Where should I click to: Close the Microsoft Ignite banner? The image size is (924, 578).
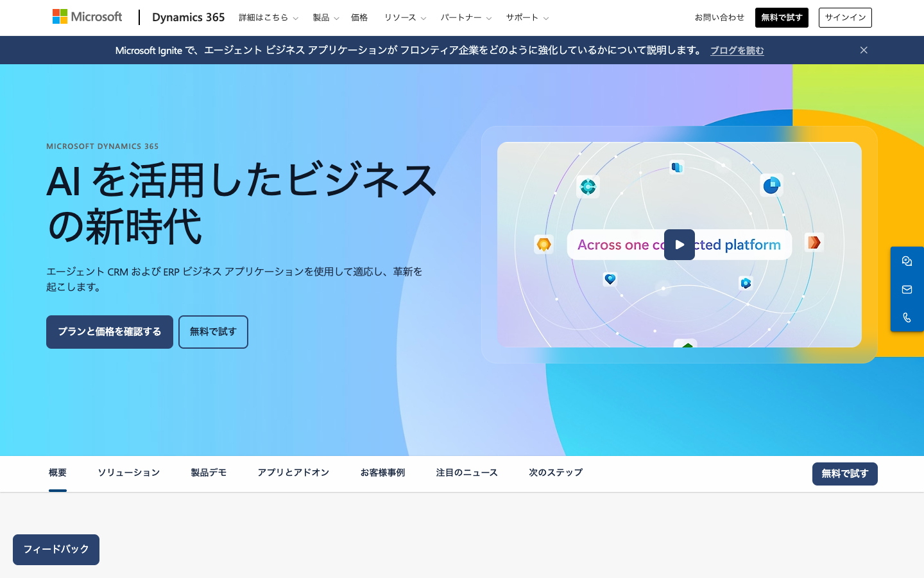tap(864, 50)
